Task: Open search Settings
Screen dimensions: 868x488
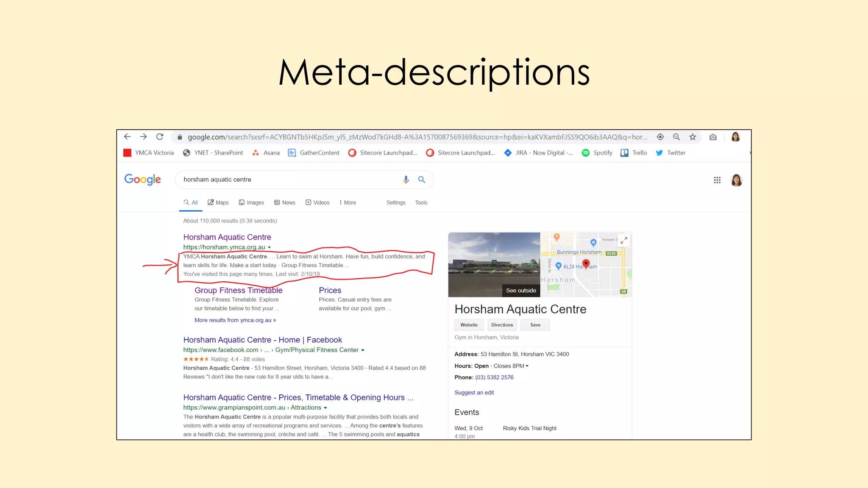Action: [x=396, y=202]
